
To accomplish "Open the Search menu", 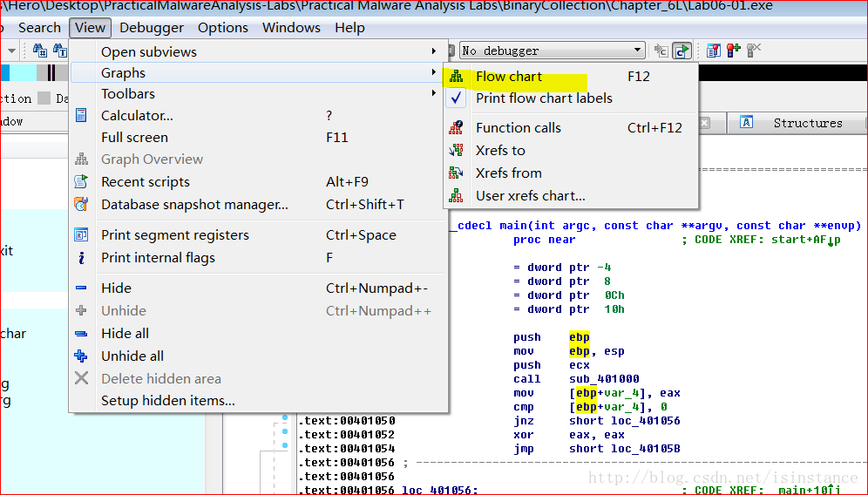I will point(39,28).
